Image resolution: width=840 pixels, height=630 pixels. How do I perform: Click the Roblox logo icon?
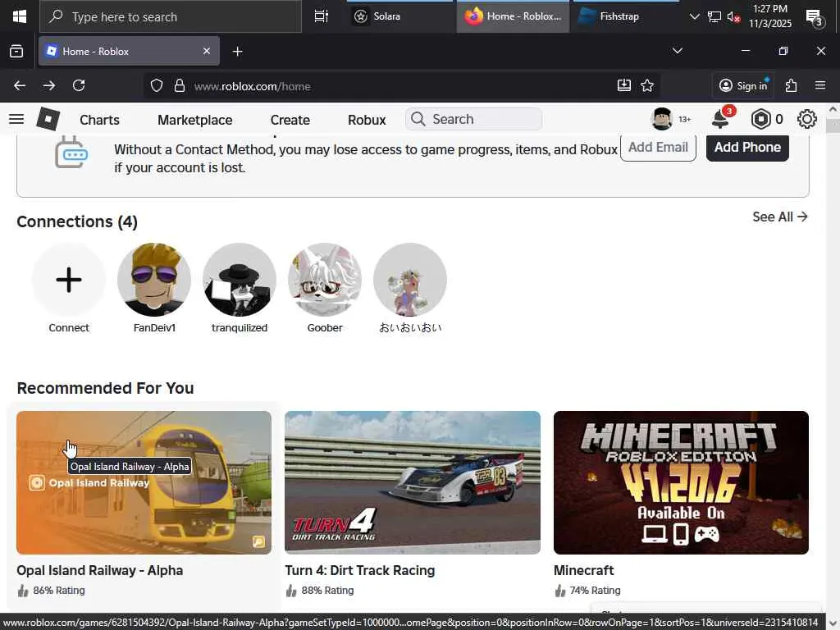48,119
